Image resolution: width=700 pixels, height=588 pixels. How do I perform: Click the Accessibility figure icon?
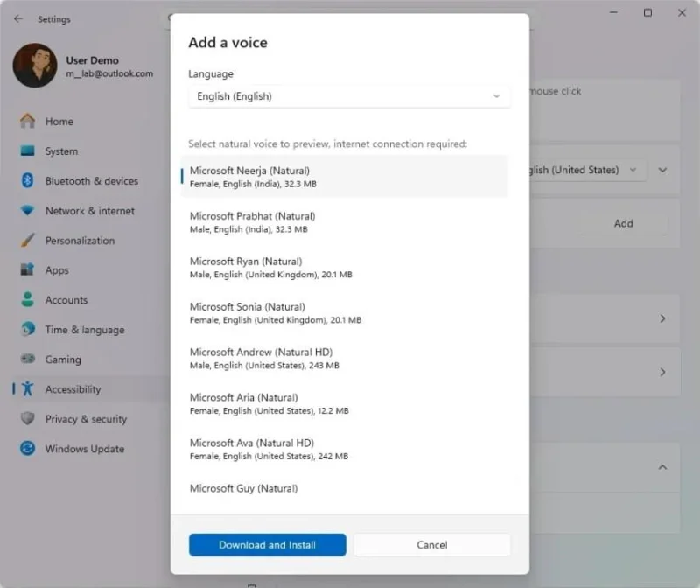coord(28,388)
